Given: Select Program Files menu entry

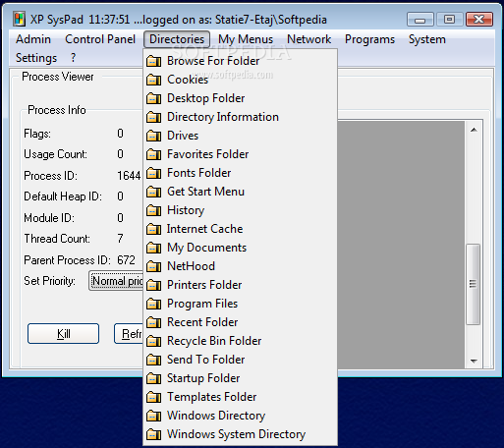Looking at the screenshot, I should coord(241,304).
